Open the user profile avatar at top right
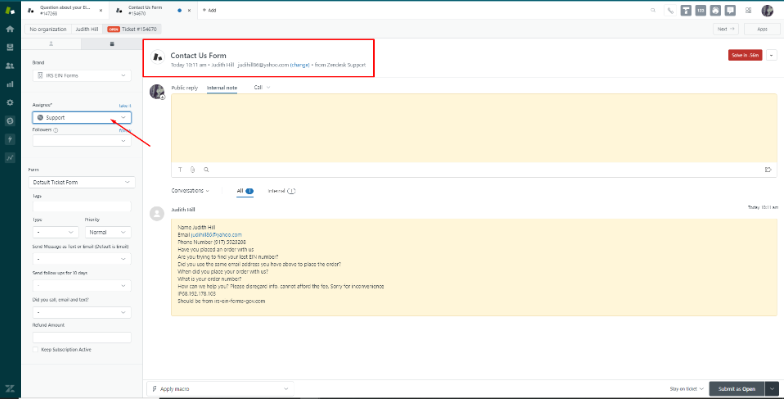Viewport: 784px width, 399px height. (x=768, y=10)
